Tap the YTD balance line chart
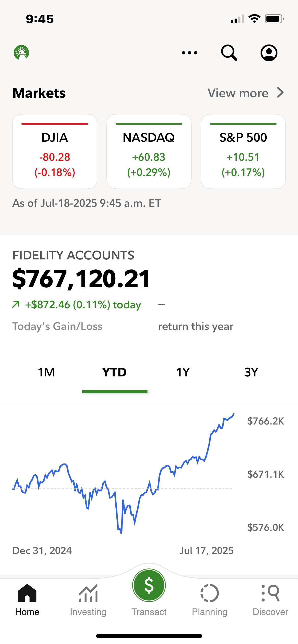The height and width of the screenshot is (644, 298). pyautogui.click(x=123, y=478)
